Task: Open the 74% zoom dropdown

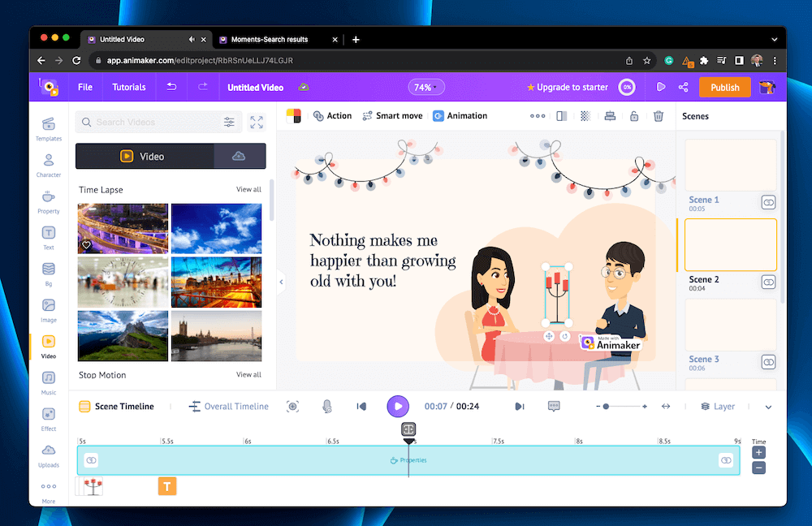Action: (426, 87)
